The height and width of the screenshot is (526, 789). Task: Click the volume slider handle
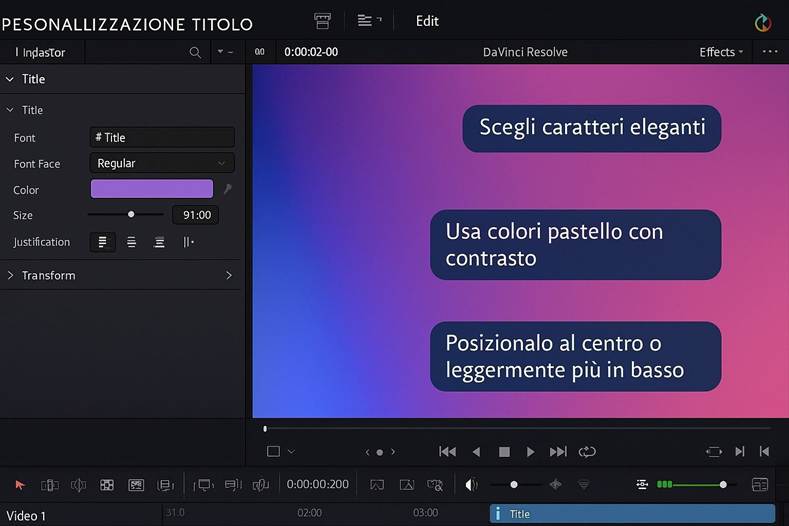click(x=514, y=485)
